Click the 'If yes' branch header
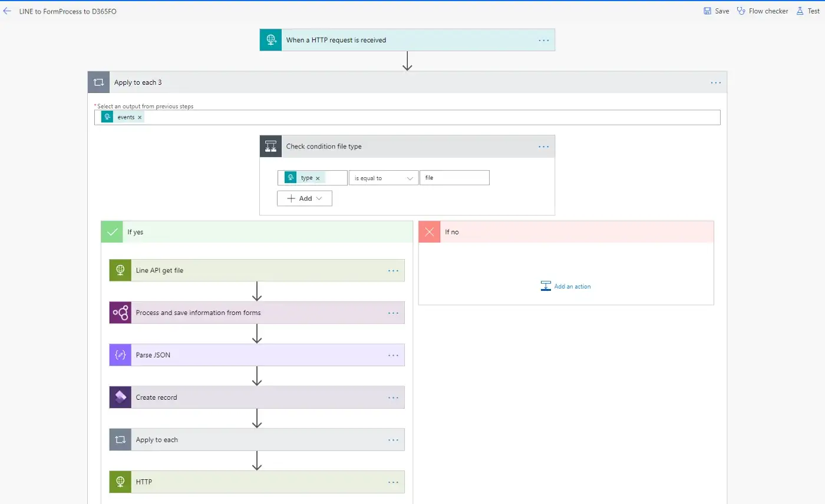Image resolution: width=825 pixels, height=504 pixels. 257,232
